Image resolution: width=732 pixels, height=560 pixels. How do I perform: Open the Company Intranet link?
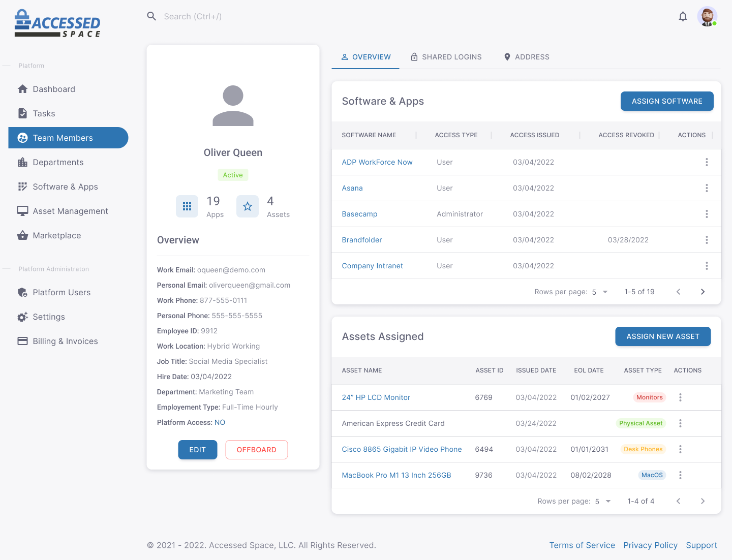372,266
